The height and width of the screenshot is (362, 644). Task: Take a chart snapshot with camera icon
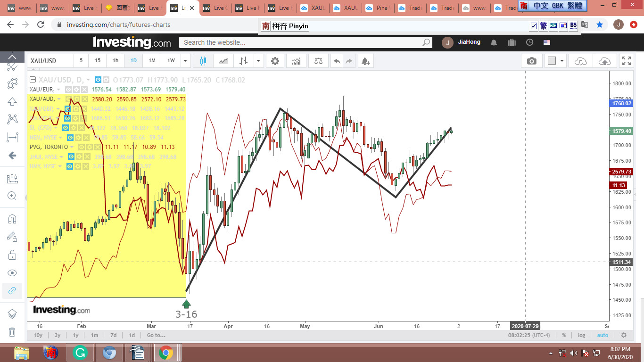(531, 61)
